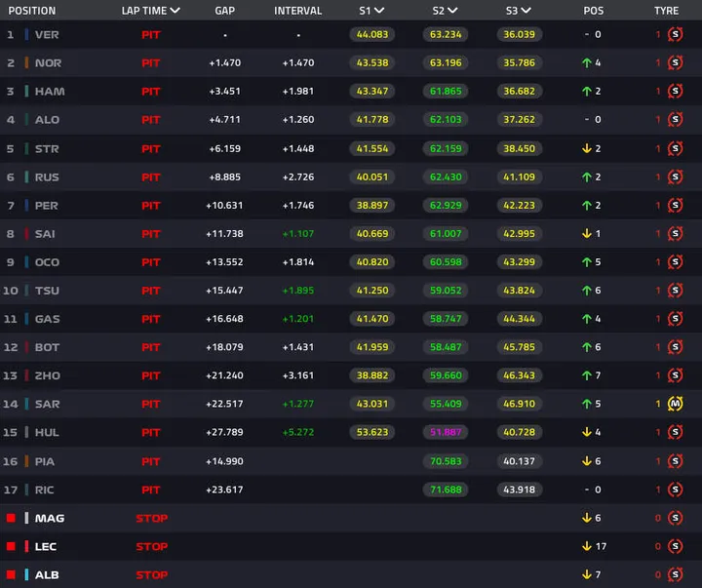Click STOP status in MAG row
702x588 pixels.
click(152, 518)
